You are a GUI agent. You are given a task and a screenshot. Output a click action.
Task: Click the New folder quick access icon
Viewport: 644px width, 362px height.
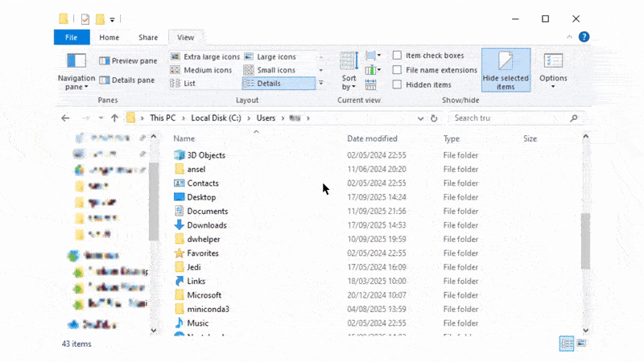(x=100, y=19)
